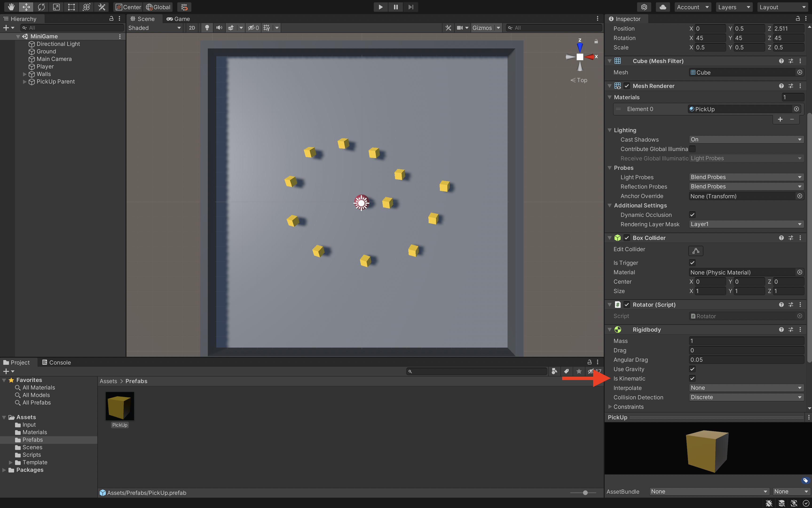Screen dimensions: 812x508
Task: Click the Gizmos button
Action: [x=481, y=28]
